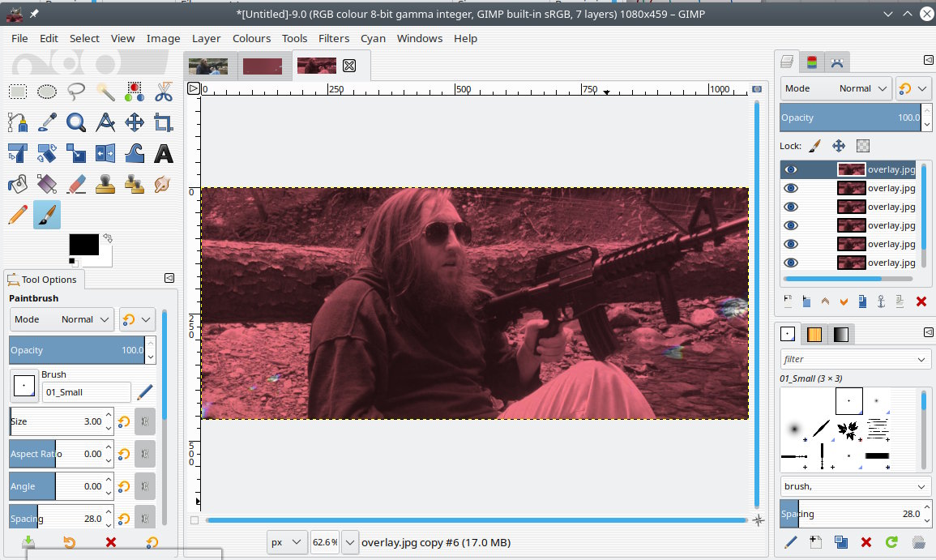Reset the brush Size to default
The width and height of the screenshot is (936, 560).
click(x=124, y=421)
